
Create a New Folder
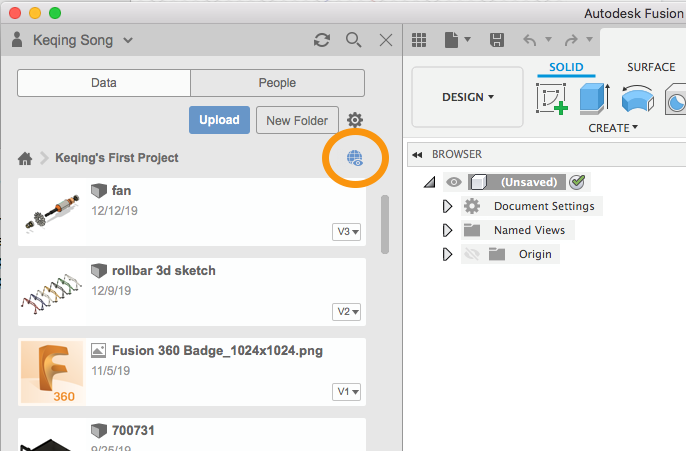[x=297, y=120]
